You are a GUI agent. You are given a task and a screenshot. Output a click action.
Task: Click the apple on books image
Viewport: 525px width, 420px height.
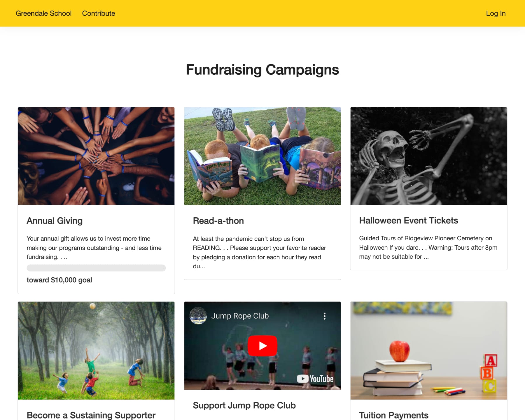click(x=428, y=351)
